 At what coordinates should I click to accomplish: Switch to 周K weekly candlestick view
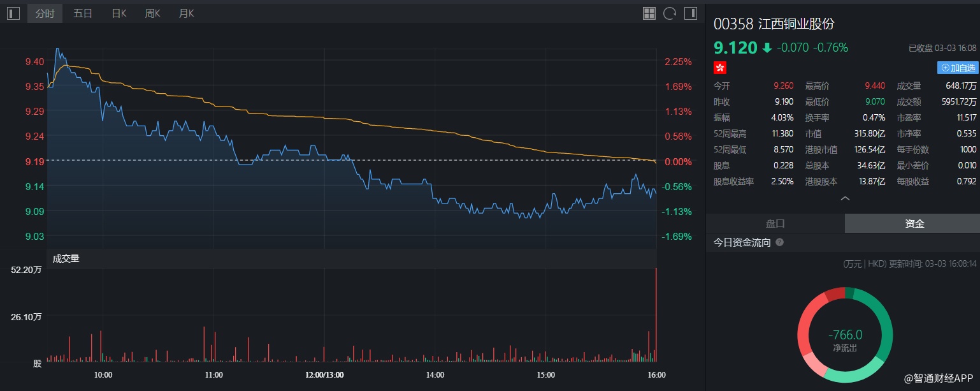[153, 13]
